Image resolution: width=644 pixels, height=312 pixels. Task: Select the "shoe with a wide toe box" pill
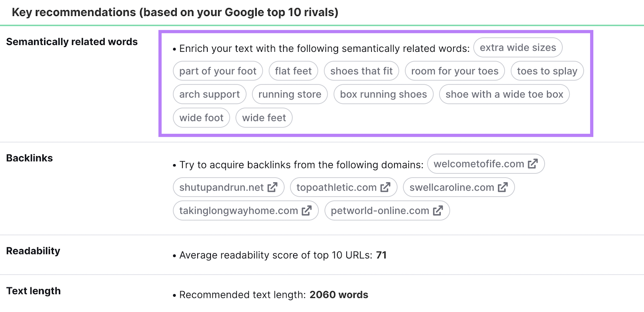point(504,94)
